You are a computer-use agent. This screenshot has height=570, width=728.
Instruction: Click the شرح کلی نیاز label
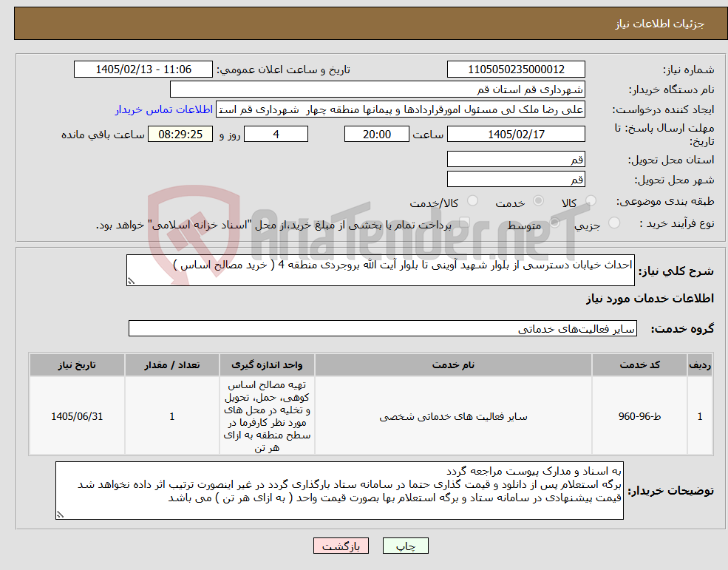676,271
